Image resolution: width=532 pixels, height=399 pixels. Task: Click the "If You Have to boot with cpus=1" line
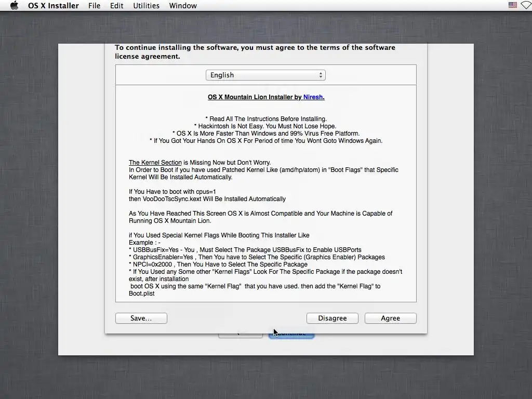coord(172,192)
